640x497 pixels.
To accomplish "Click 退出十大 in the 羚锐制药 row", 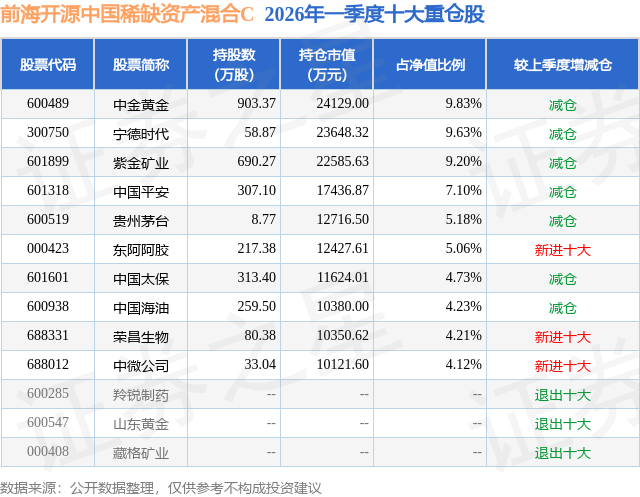I will pos(563,395).
